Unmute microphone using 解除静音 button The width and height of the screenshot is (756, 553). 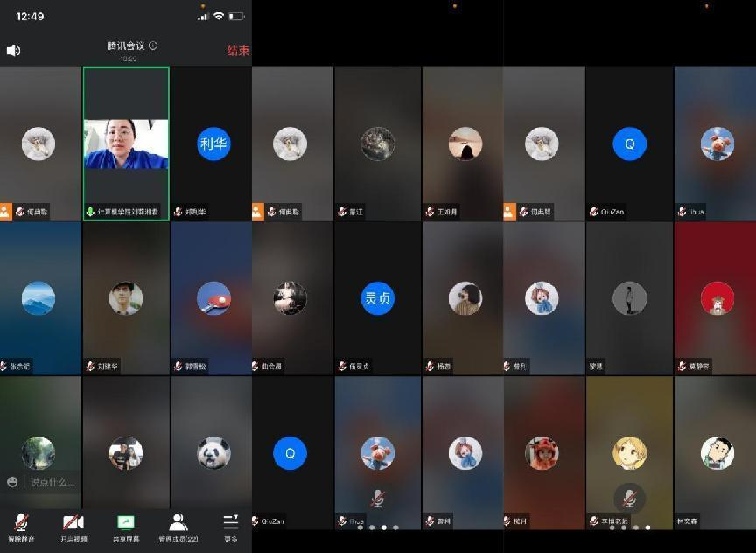click(21, 528)
